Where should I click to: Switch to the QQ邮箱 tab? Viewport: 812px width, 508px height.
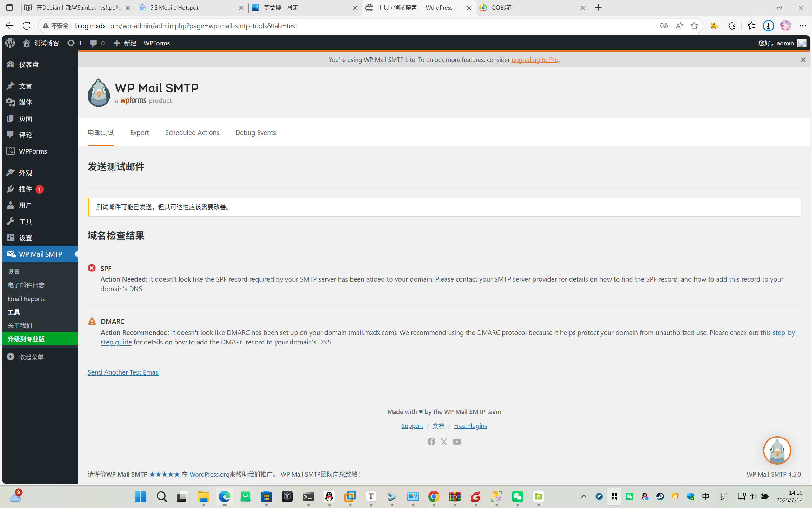point(533,8)
